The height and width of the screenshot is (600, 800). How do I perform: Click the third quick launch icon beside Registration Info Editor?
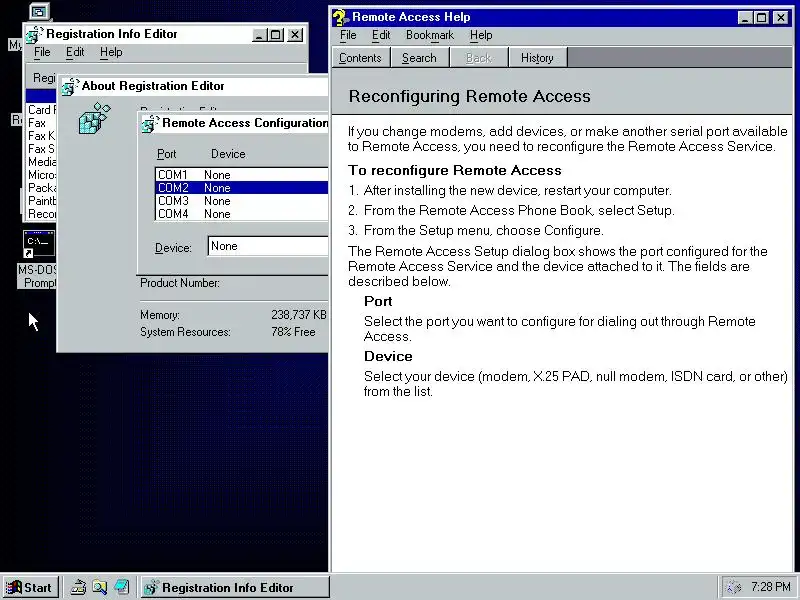121,588
